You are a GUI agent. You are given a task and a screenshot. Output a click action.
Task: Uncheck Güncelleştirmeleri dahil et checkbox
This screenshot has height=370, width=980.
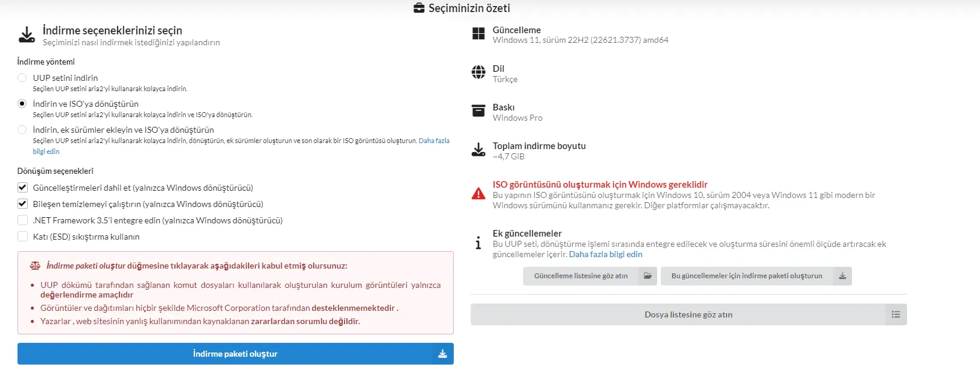click(x=22, y=188)
